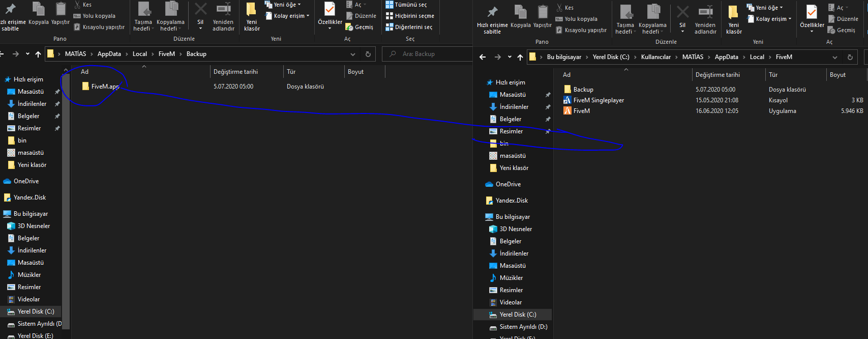
Task: Open Taşıma hedefi in left window
Action: coord(143,17)
